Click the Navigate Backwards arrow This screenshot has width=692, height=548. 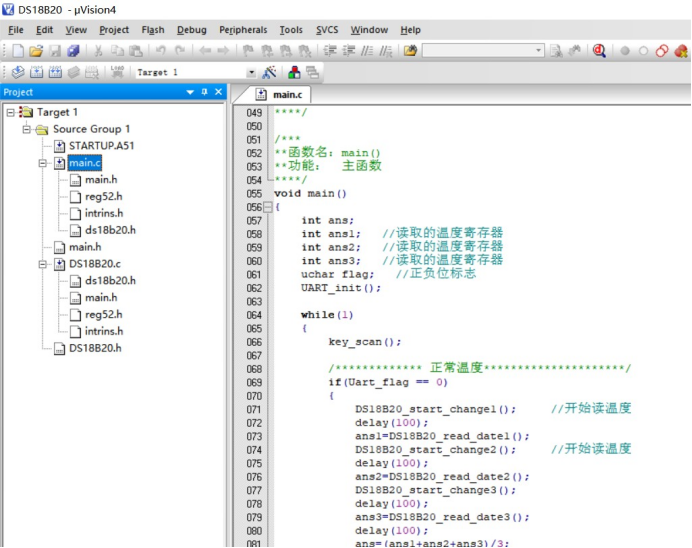click(205, 51)
